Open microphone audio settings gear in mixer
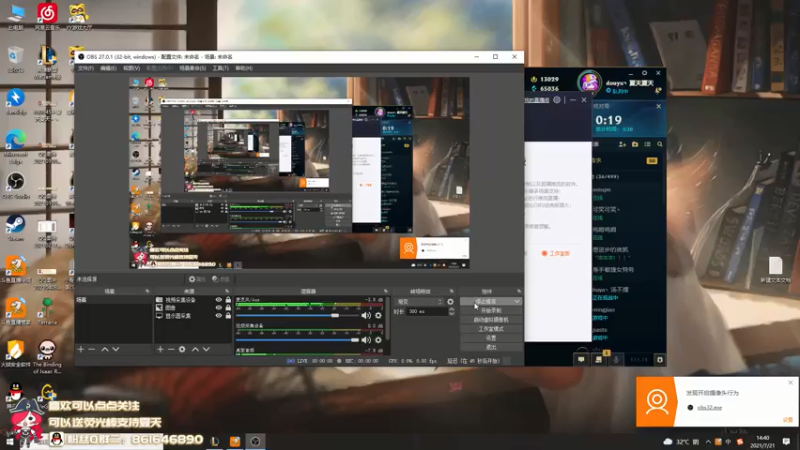This screenshot has height=450, width=800. click(379, 315)
